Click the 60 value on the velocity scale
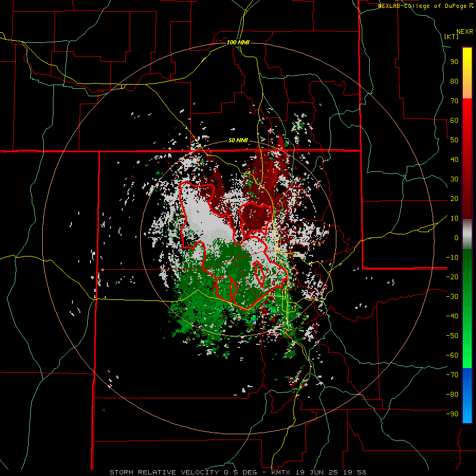Viewport: 476px width, 476px height. click(x=454, y=121)
